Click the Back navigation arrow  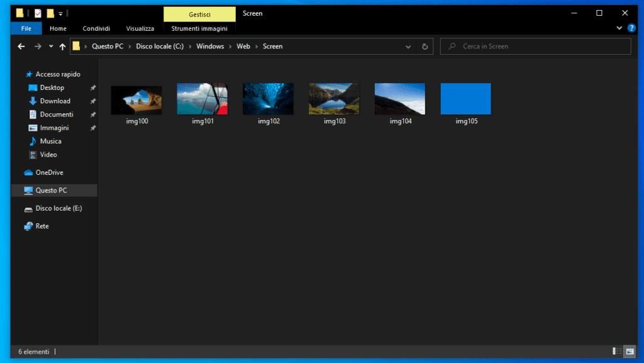tap(21, 47)
